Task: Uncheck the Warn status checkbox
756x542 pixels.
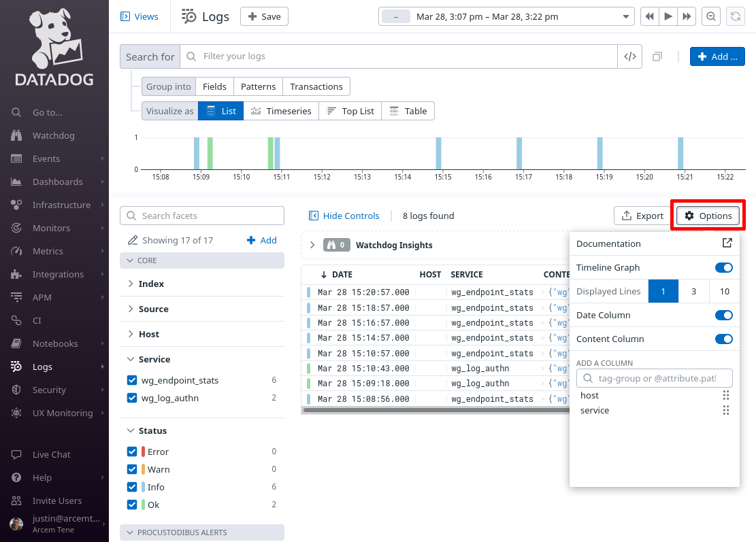Action: (x=132, y=469)
